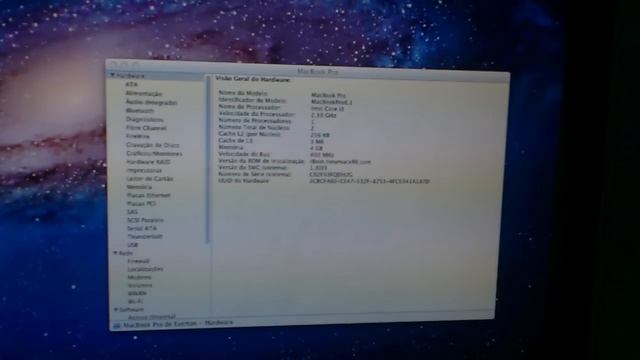Click 'Número Total de Núcleos' label
This screenshot has height=360, width=640.
(x=254, y=127)
